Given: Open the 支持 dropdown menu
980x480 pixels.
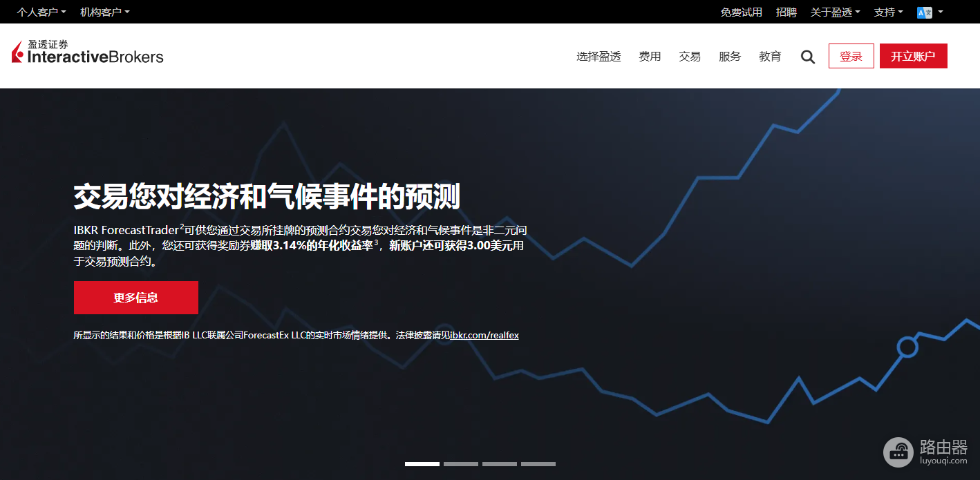Looking at the screenshot, I should [889, 12].
